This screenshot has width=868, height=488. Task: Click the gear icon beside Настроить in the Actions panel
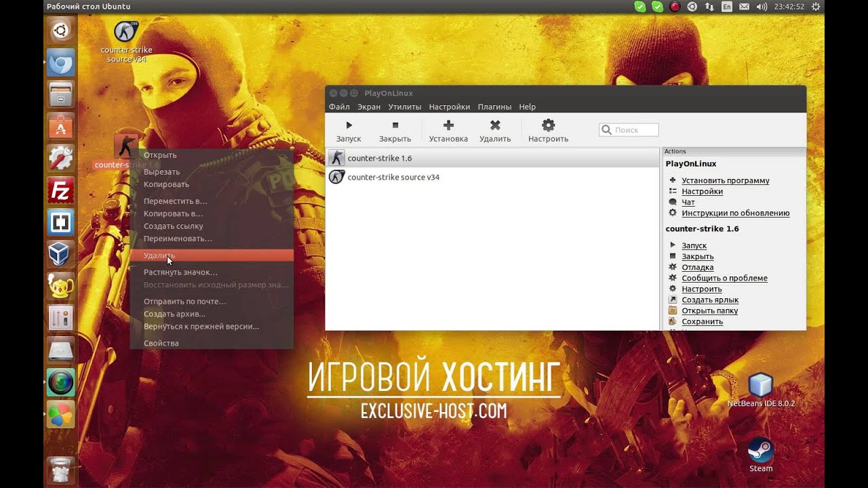pos(673,289)
